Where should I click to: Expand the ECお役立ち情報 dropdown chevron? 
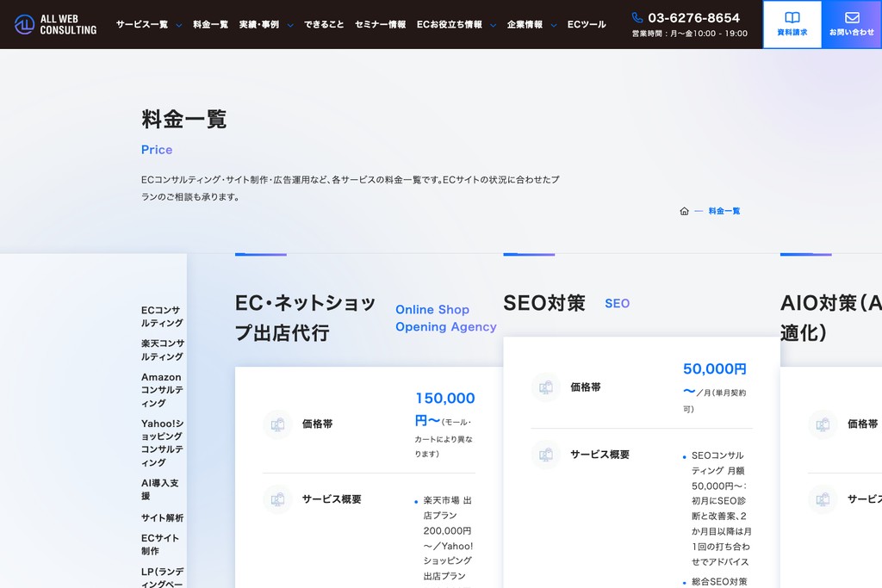tap(494, 25)
